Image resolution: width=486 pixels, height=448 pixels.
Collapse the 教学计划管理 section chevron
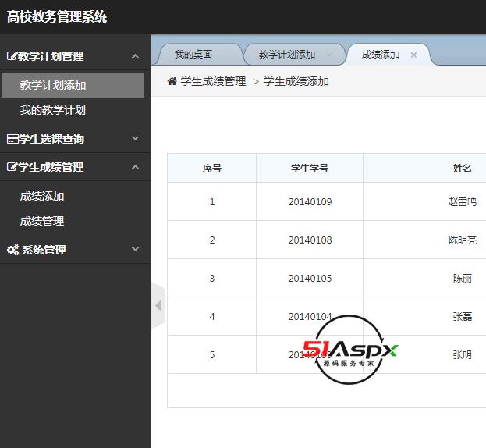(x=135, y=56)
